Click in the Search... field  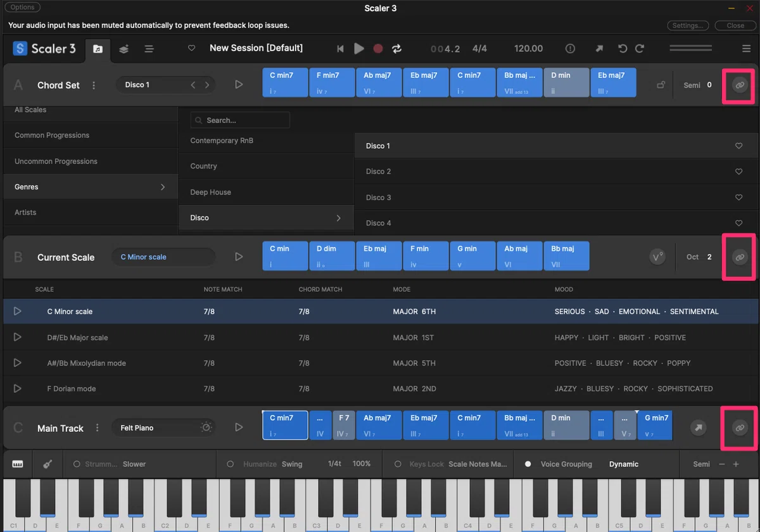pyautogui.click(x=240, y=120)
